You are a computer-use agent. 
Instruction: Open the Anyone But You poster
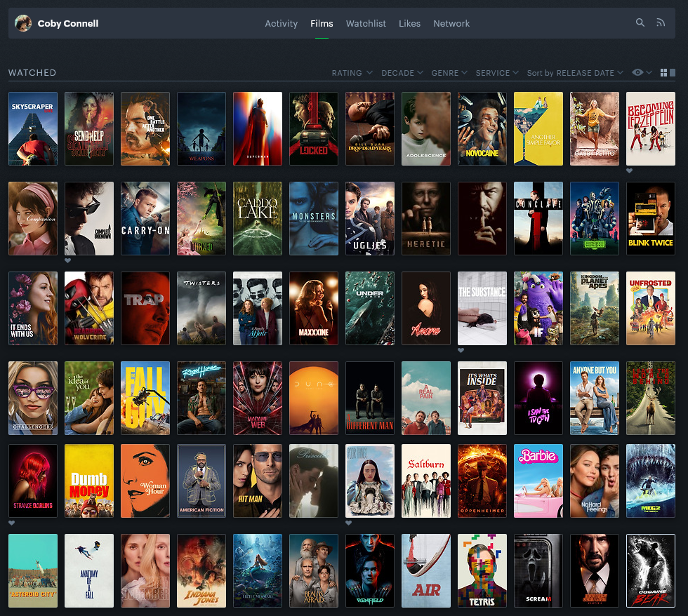coord(595,398)
